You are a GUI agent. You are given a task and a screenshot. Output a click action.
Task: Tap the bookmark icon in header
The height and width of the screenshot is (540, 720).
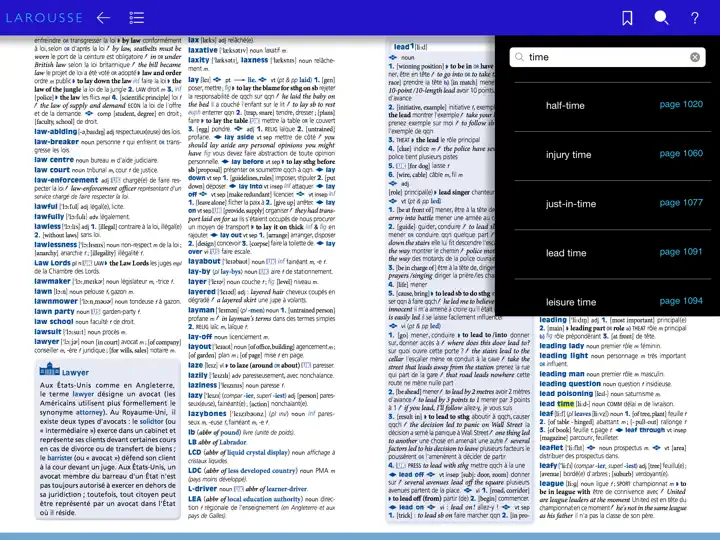[x=627, y=18]
